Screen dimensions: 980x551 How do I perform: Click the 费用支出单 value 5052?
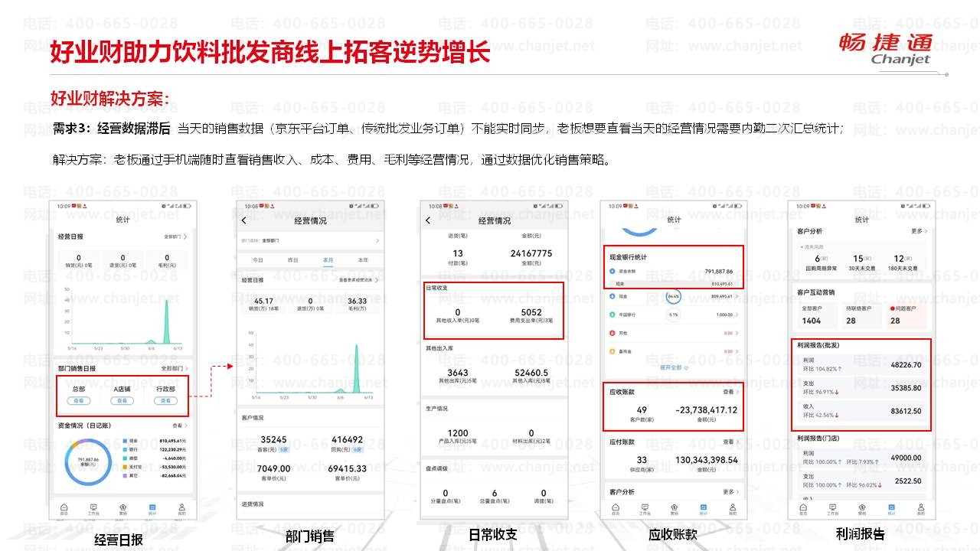point(531,312)
